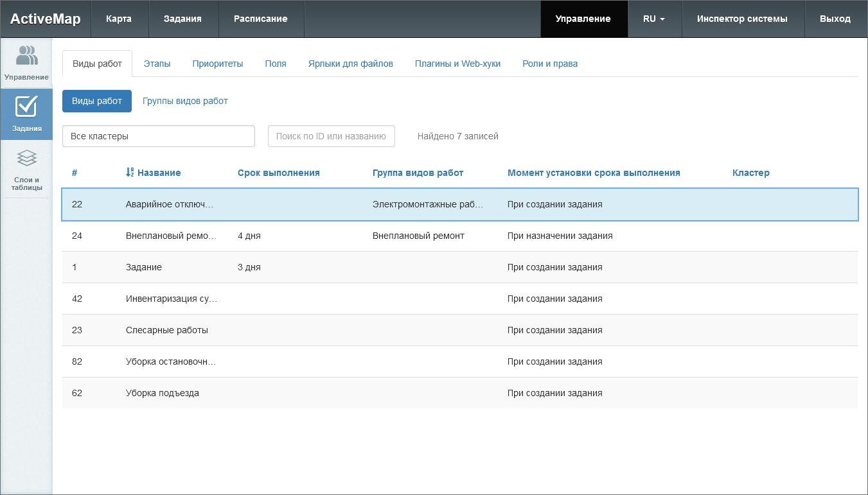Open the Управление users sidebar icon
This screenshot has width=868, height=495.
coord(26,56)
